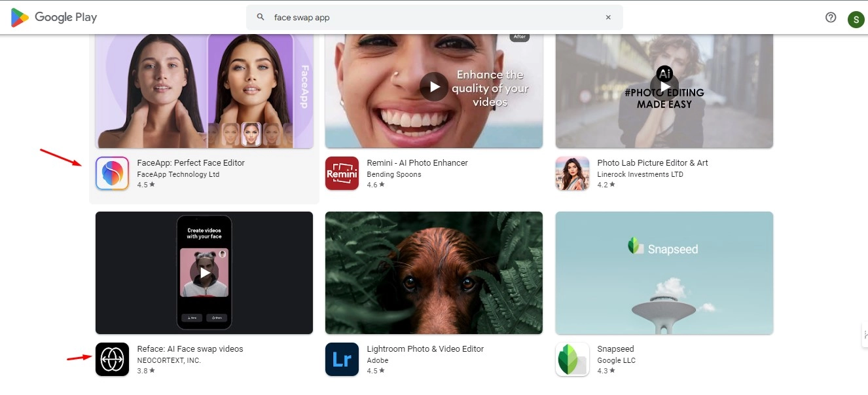Screen dimensions: 868x395
Task: Open the Snapseed banner thumbnail
Action: [x=664, y=273]
